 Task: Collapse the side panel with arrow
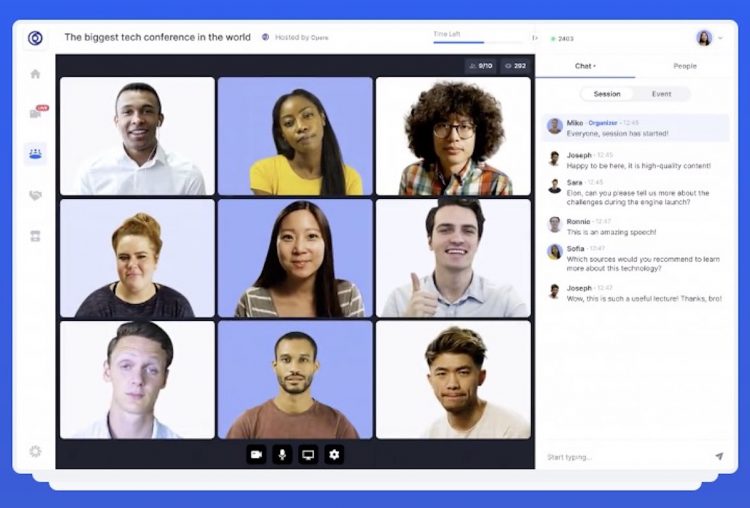point(535,38)
